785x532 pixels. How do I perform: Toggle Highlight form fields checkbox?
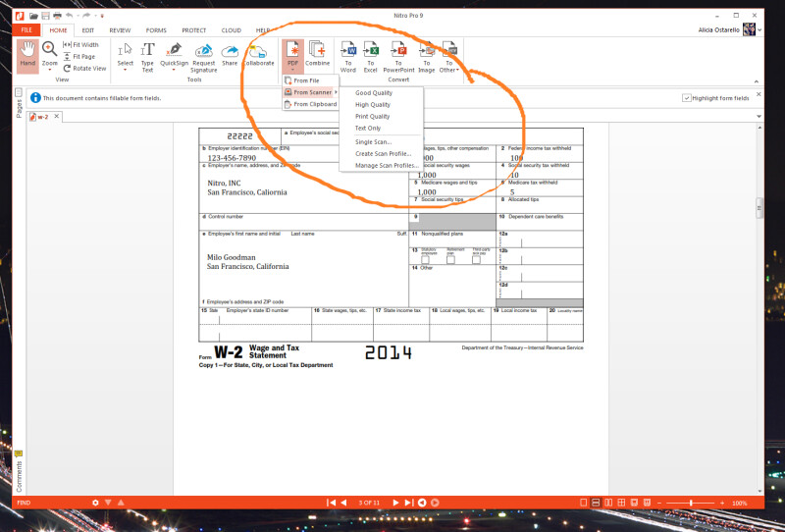pos(686,98)
